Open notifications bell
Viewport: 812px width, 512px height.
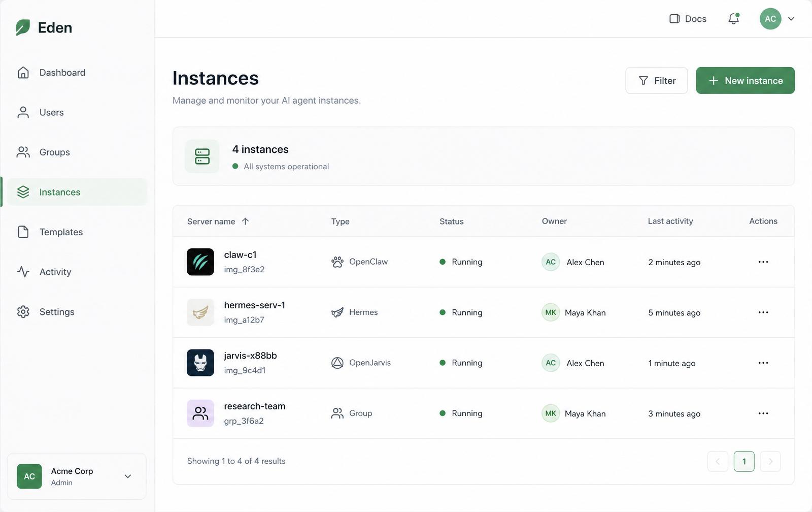point(734,19)
